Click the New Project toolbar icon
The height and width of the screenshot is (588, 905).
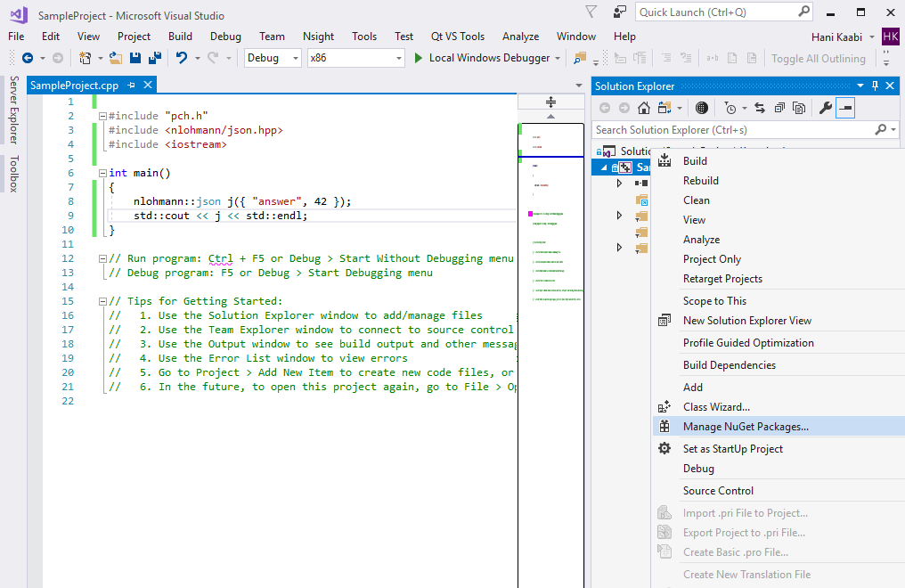[x=85, y=58]
